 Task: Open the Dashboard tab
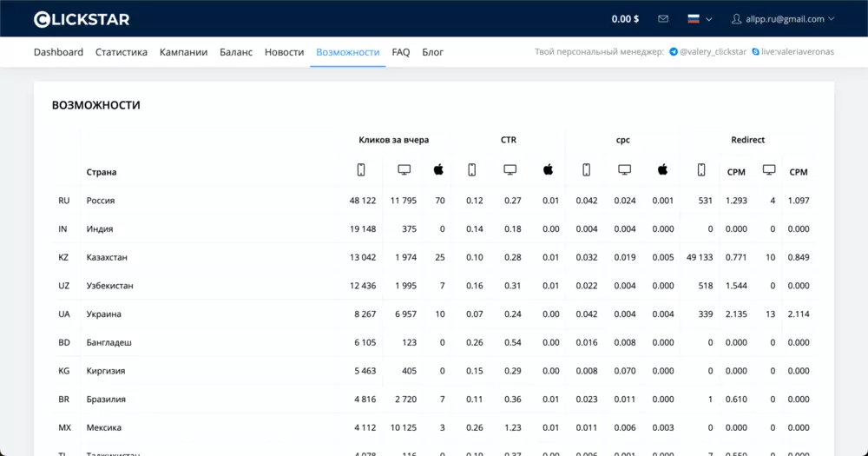(x=58, y=52)
